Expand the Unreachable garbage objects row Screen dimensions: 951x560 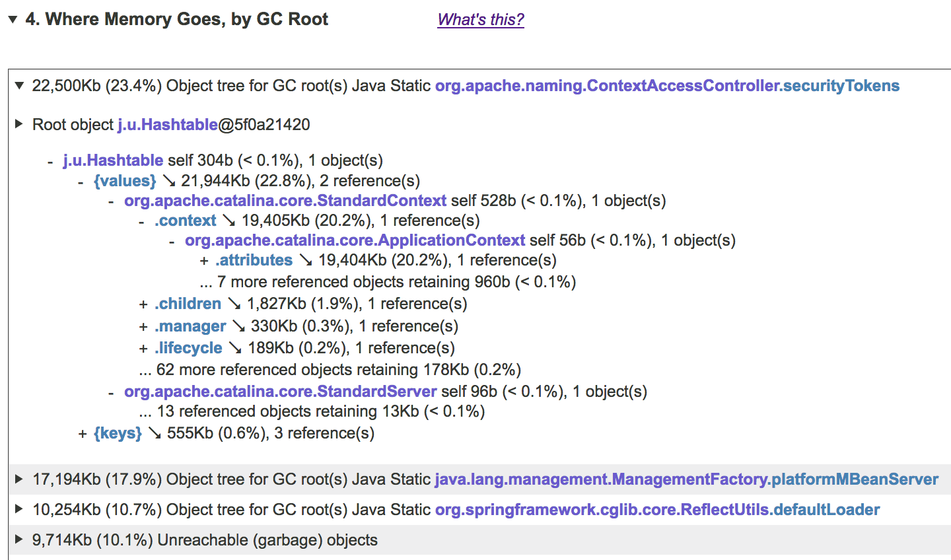pos(18,540)
